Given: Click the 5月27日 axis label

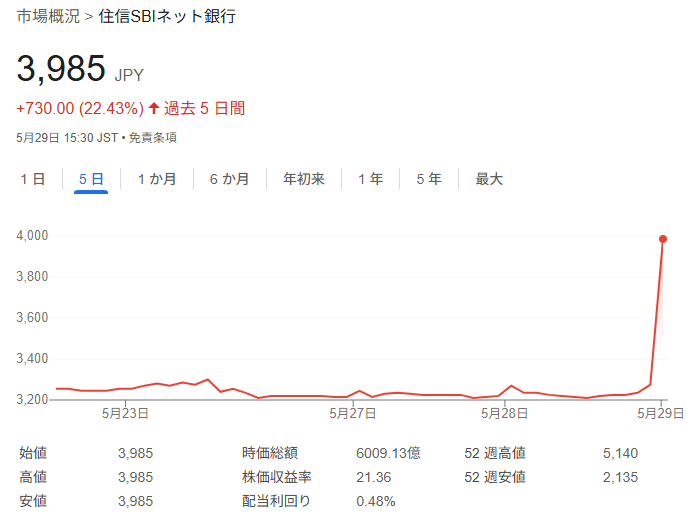Looking at the screenshot, I should point(353,414).
